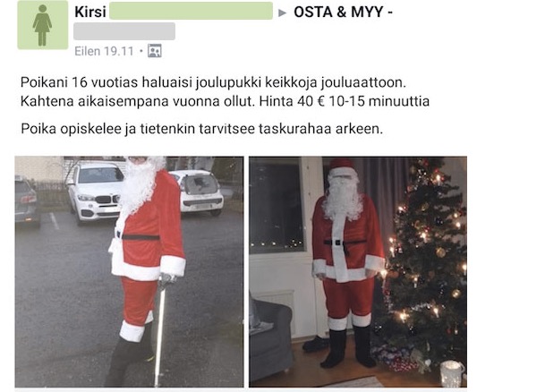Image resolution: width=545 pixels, height=392 pixels.
Task: Click the indoor Santa's white beard
Action: tap(344, 200)
